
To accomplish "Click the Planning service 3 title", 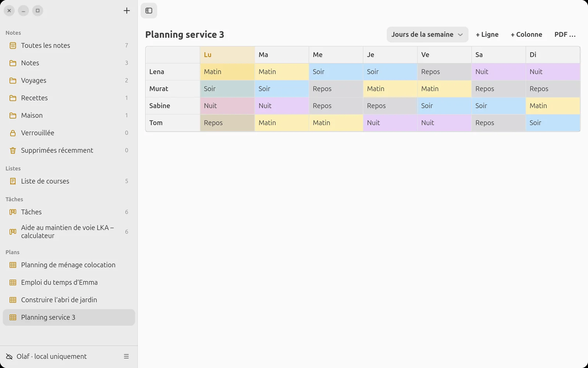I will 184,35.
